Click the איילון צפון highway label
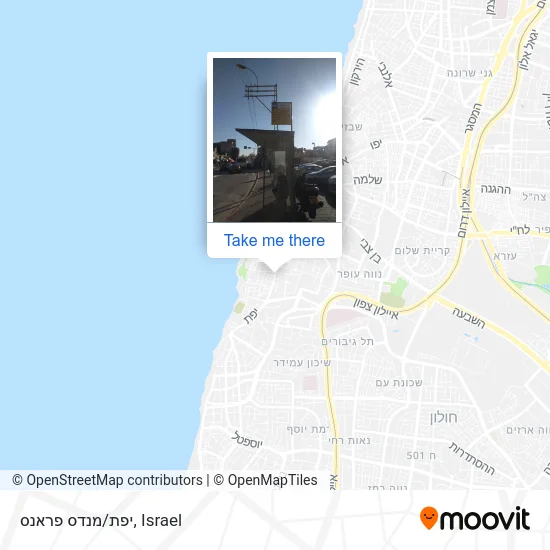 tap(376, 308)
